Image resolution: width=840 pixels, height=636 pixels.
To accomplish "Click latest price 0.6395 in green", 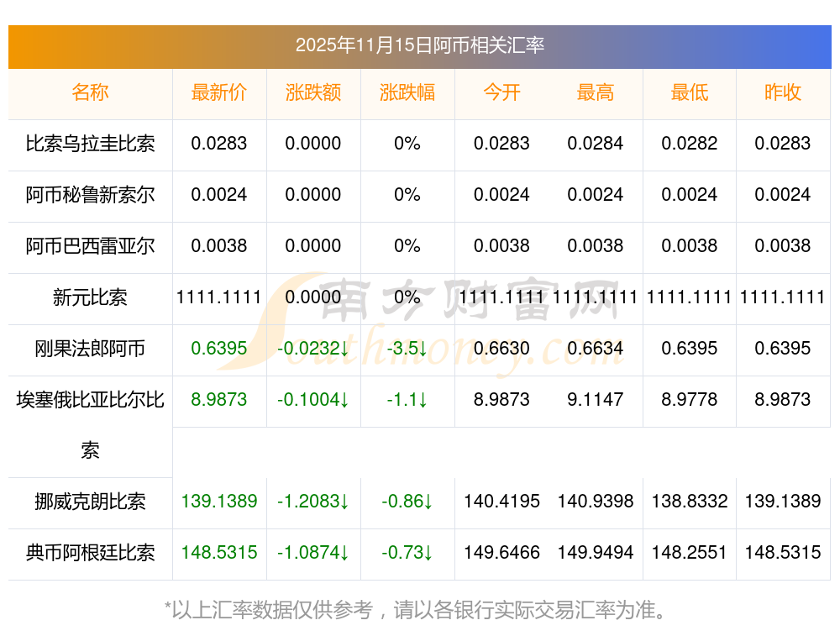I will (219, 349).
